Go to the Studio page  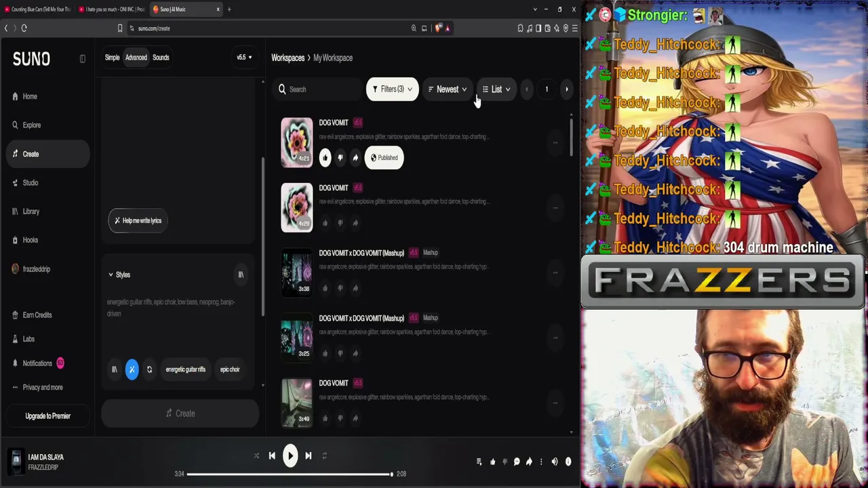click(30, 183)
